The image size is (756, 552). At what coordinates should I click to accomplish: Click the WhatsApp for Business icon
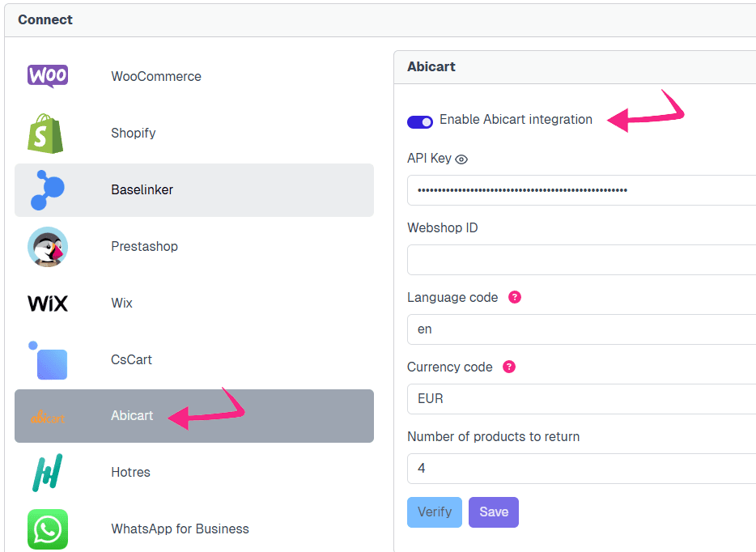click(x=48, y=529)
